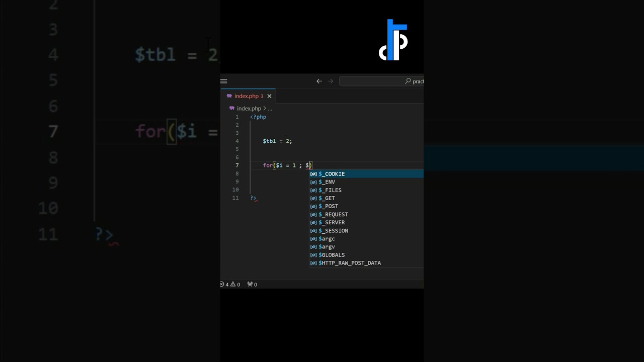Open errors and warnings status item
Image resolution: width=644 pixels, height=362 pixels.
pyautogui.click(x=230, y=285)
